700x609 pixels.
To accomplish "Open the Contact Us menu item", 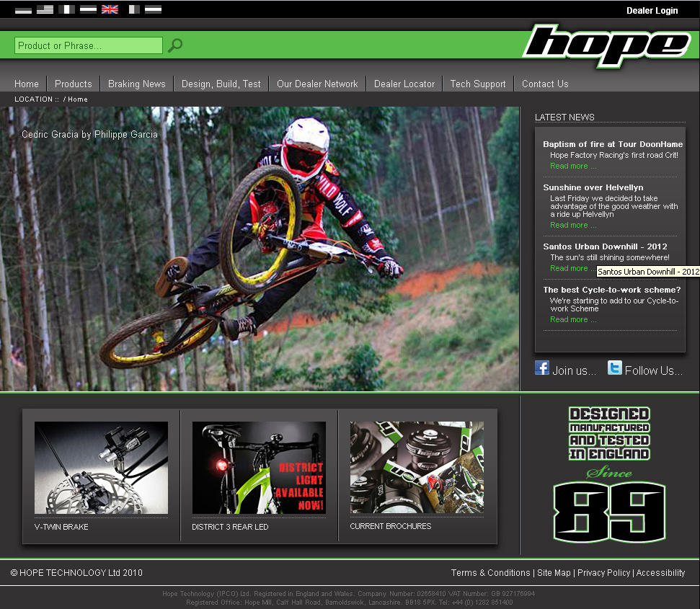I will (545, 84).
